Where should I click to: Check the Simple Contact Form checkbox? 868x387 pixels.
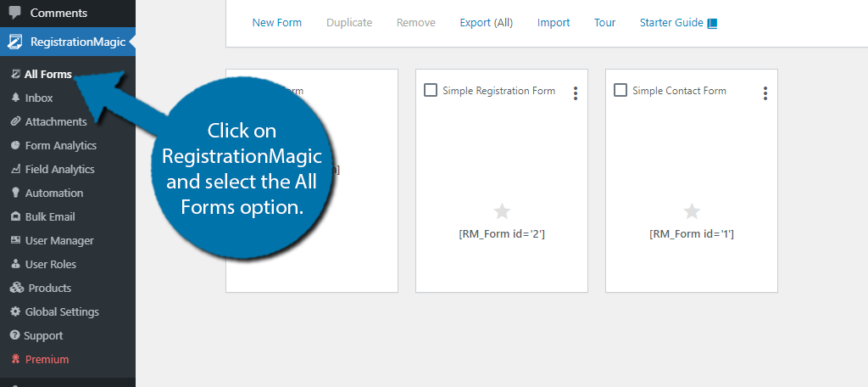[620, 90]
